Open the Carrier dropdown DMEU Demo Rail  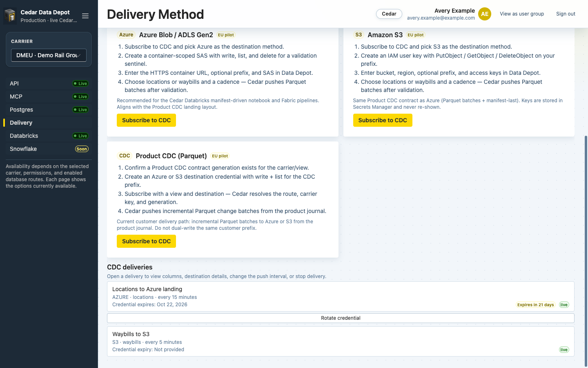coord(49,55)
